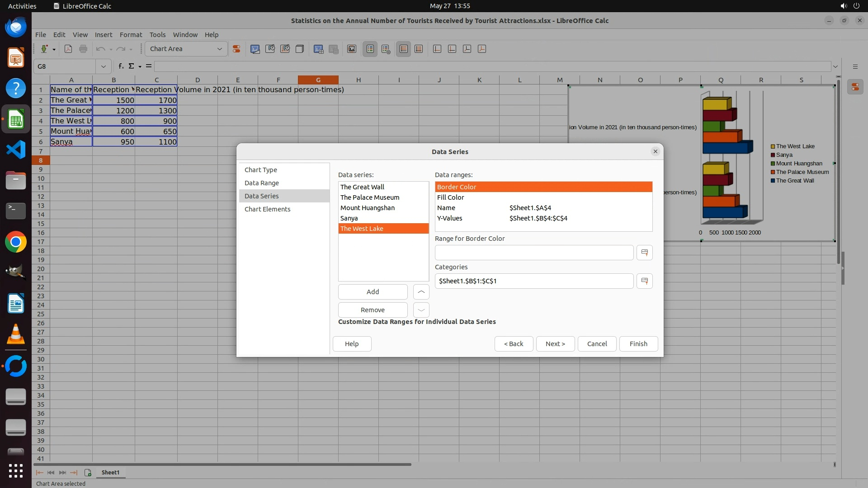Image resolution: width=868 pixels, height=488 pixels.
Task: Open the Format menu
Action: [131, 35]
